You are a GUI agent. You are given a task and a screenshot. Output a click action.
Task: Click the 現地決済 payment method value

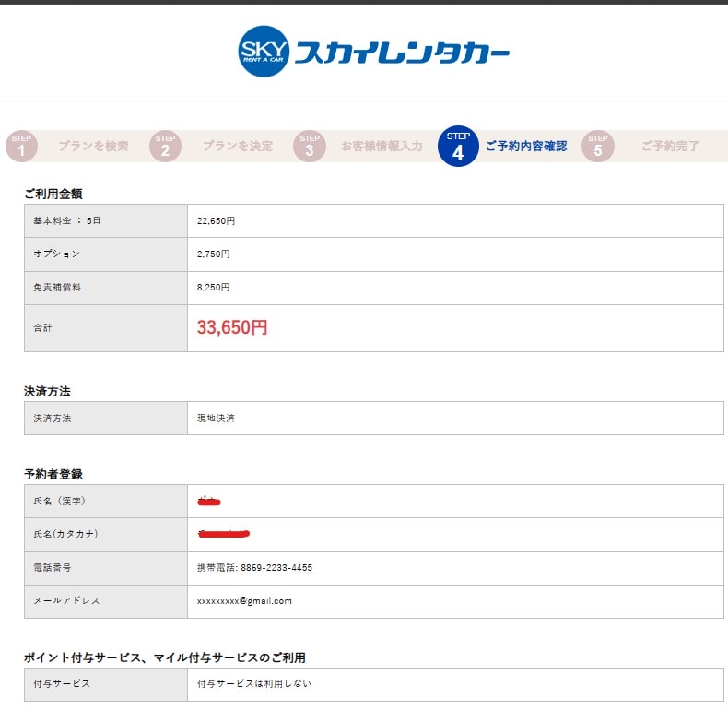pyautogui.click(x=216, y=418)
